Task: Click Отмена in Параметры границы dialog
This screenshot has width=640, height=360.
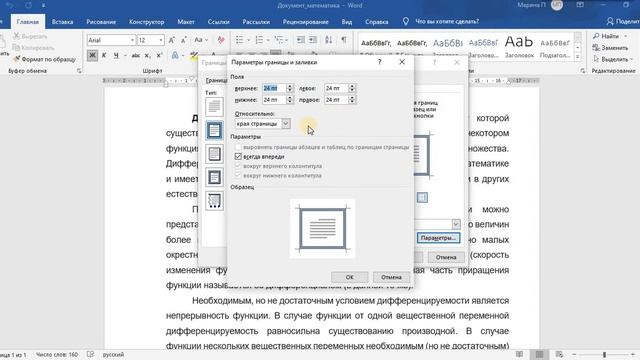Action: pos(391,277)
